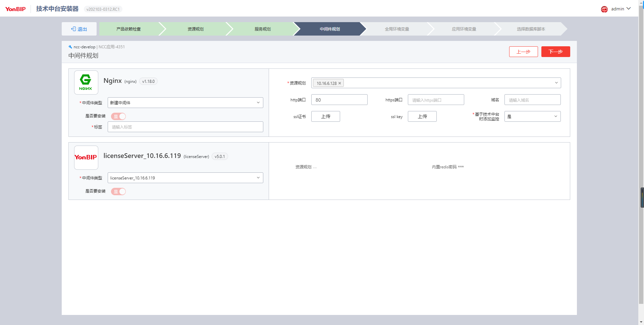Click the https端口 input field
Screen dimensions: 644x325
[436, 100]
